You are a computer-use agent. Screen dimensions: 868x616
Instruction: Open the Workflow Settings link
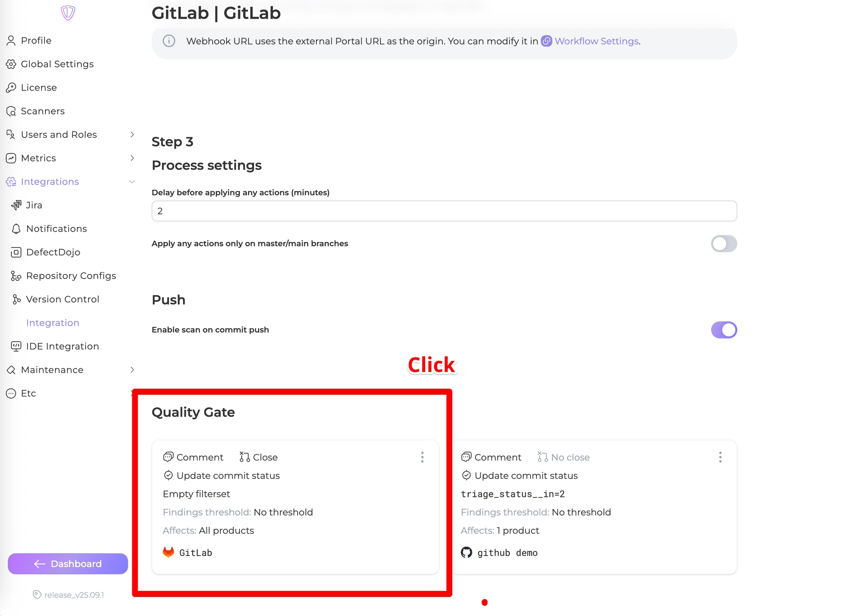click(x=596, y=41)
